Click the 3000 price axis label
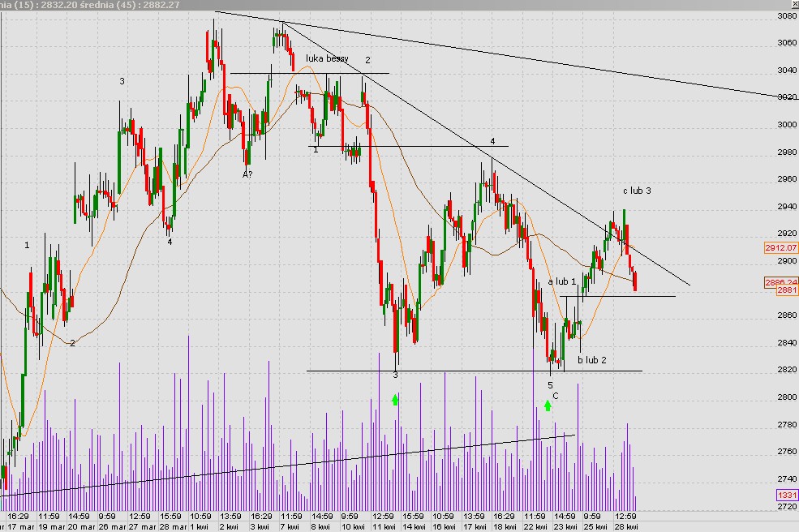This screenshot has width=799, height=532. coord(787,125)
